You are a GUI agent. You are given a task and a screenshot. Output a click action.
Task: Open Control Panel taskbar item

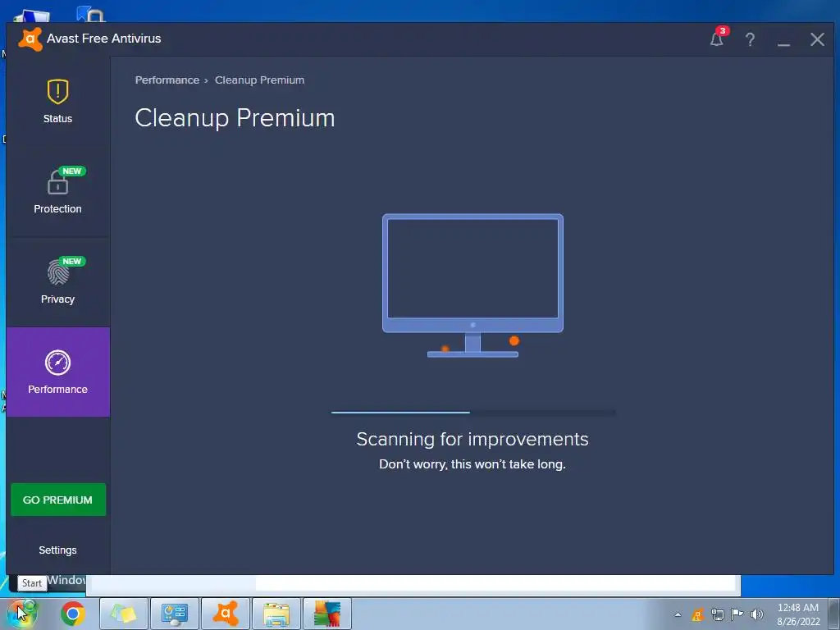175,614
